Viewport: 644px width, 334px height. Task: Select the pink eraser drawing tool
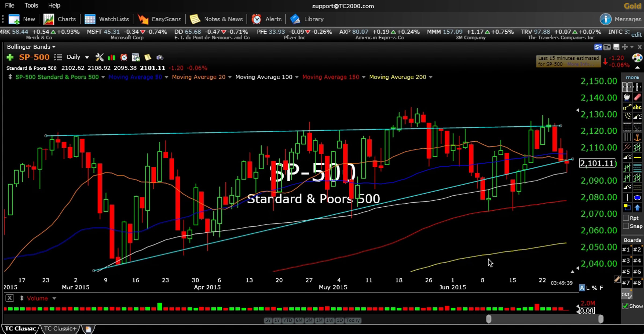637,97
